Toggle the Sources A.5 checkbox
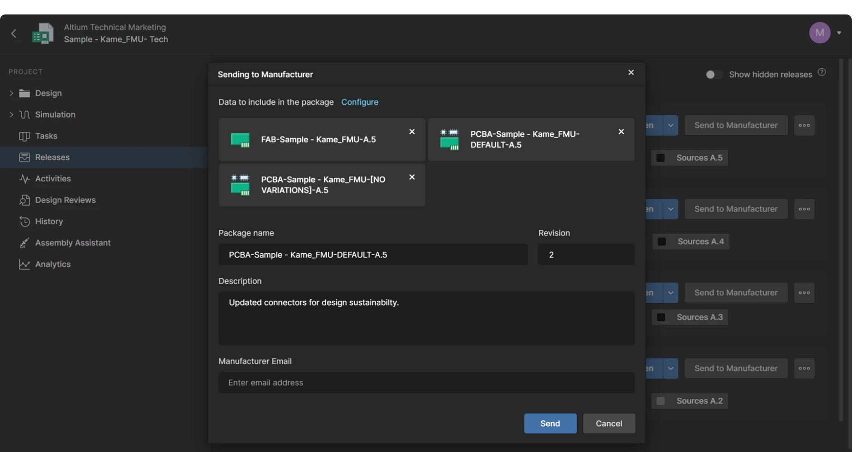 click(x=660, y=158)
